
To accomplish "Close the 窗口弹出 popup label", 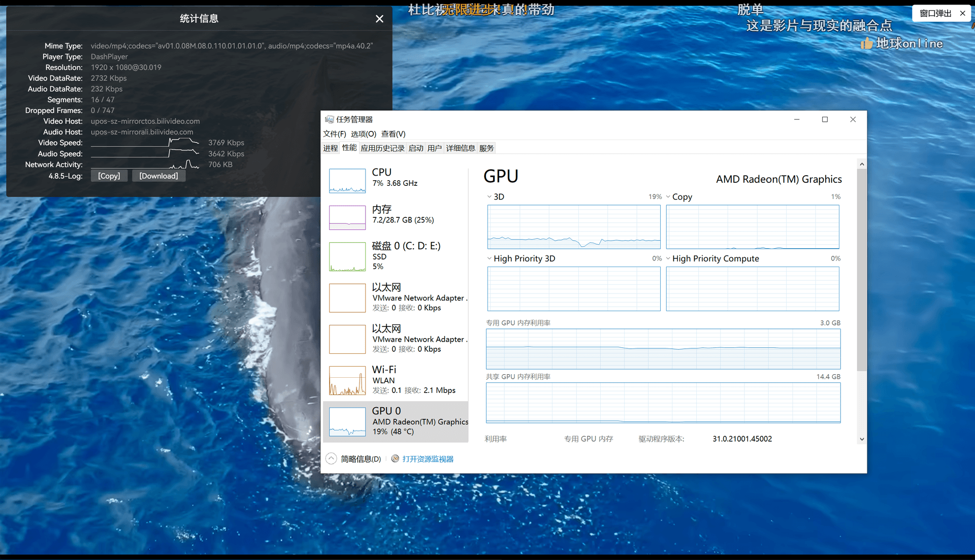I will [x=962, y=13].
